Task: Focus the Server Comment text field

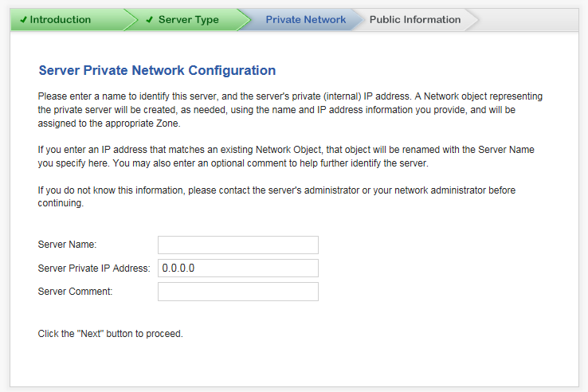Action: 238,292
